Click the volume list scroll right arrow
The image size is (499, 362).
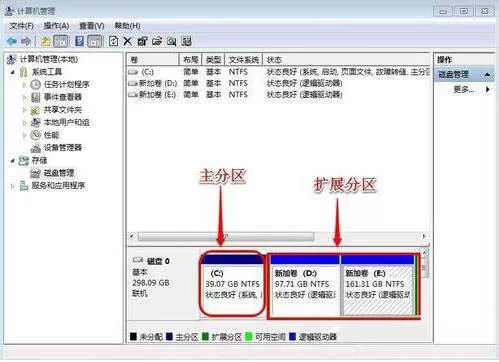[424, 236]
